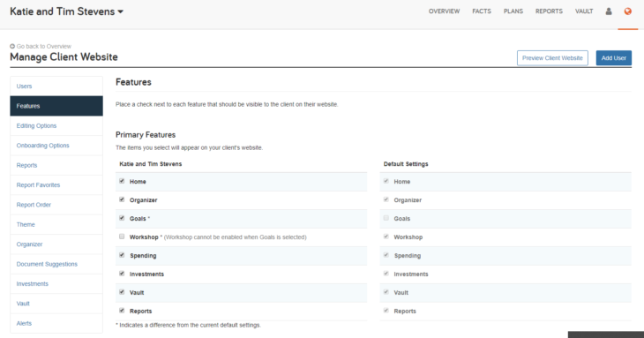Image resolution: width=644 pixels, height=338 pixels.
Task: Uncheck the Vault feature for Katie and Tim Stevens
Action: 122,292
